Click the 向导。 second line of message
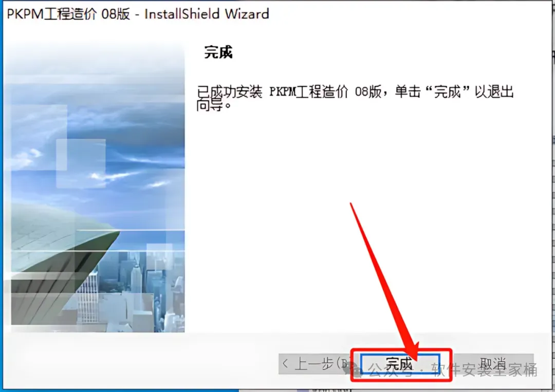The height and width of the screenshot is (392, 555). coord(214,105)
